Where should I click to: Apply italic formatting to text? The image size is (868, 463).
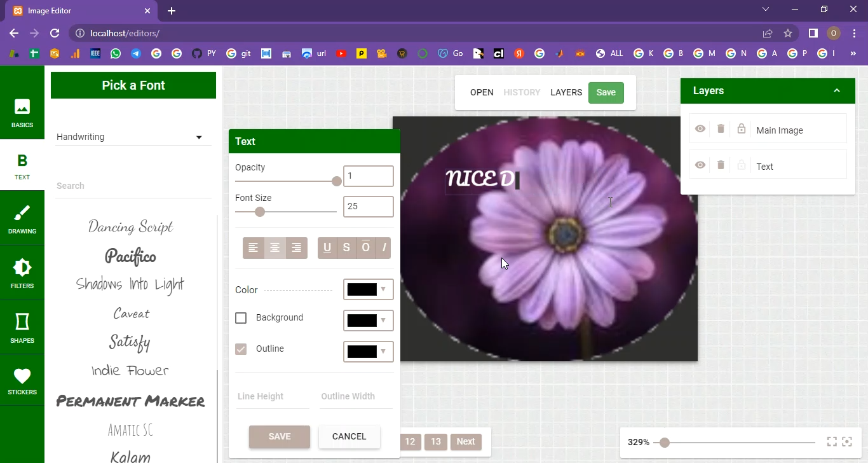(x=384, y=248)
